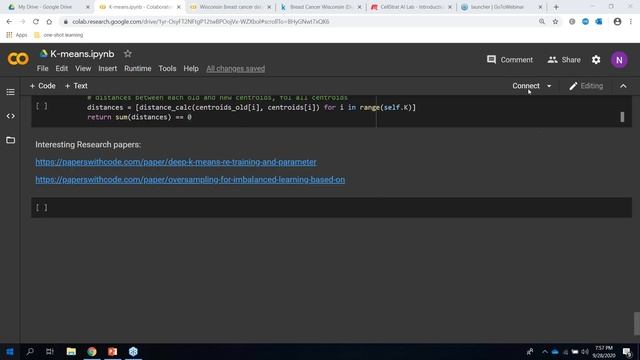
Task: Click the Interesting Research papers text
Action: pyautogui.click(x=88, y=144)
